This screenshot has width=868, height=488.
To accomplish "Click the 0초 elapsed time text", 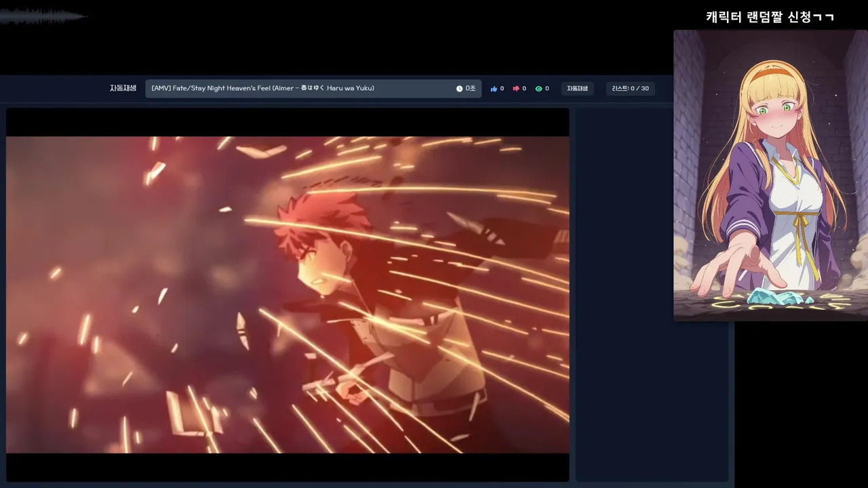I will coord(471,89).
